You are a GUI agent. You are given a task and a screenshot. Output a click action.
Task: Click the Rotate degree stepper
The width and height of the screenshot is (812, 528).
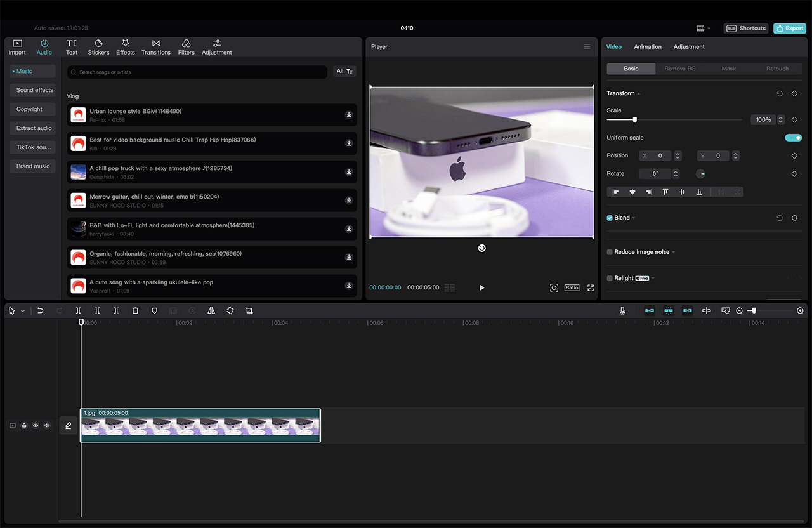676,173
